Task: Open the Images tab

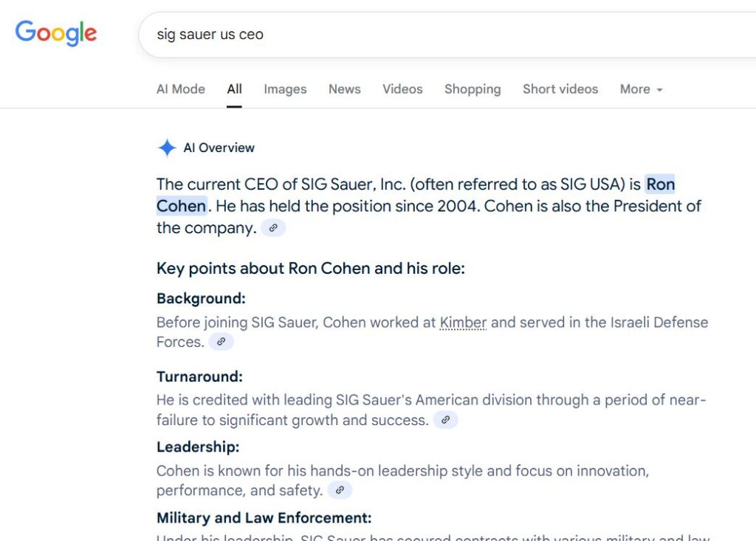Action: click(x=285, y=89)
